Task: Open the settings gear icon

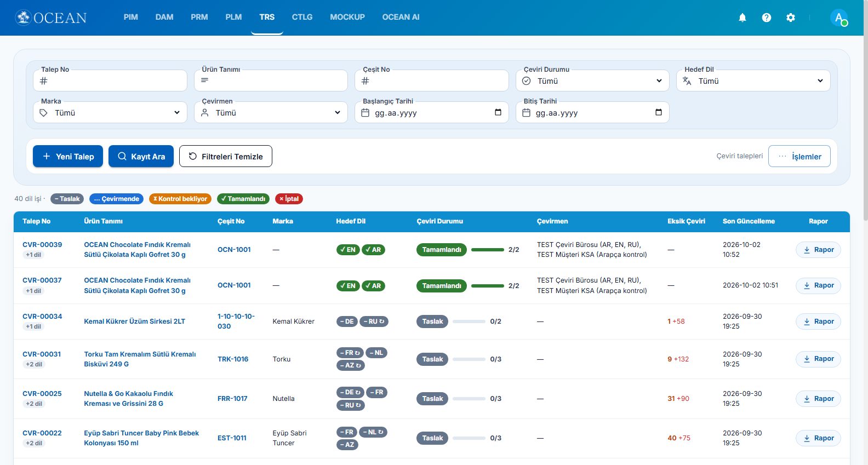Action: point(791,18)
